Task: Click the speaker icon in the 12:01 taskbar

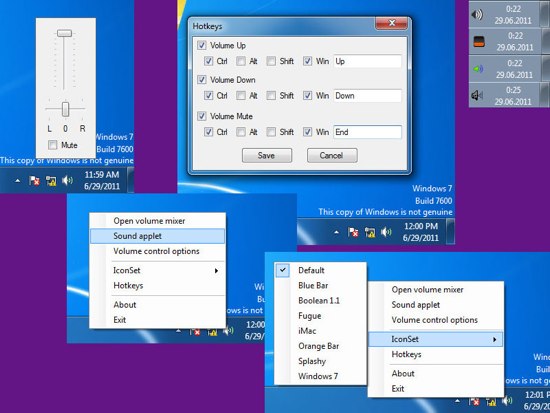Action: pyautogui.click(x=507, y=400)
